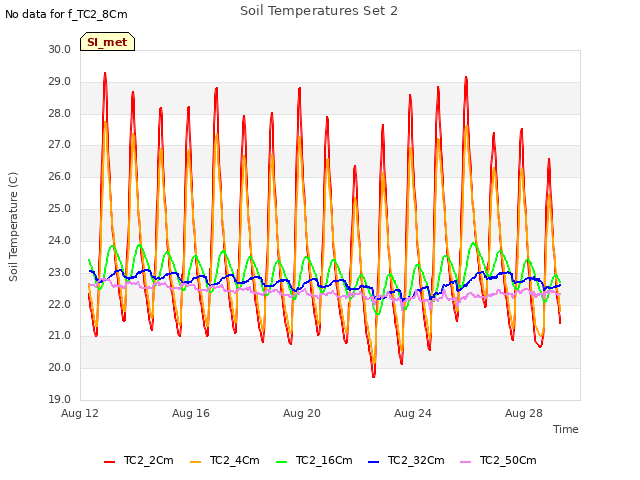Screen dimensions: 640x480
Task: Click the Aug 24 x-axis tick label
Action: 413,413
